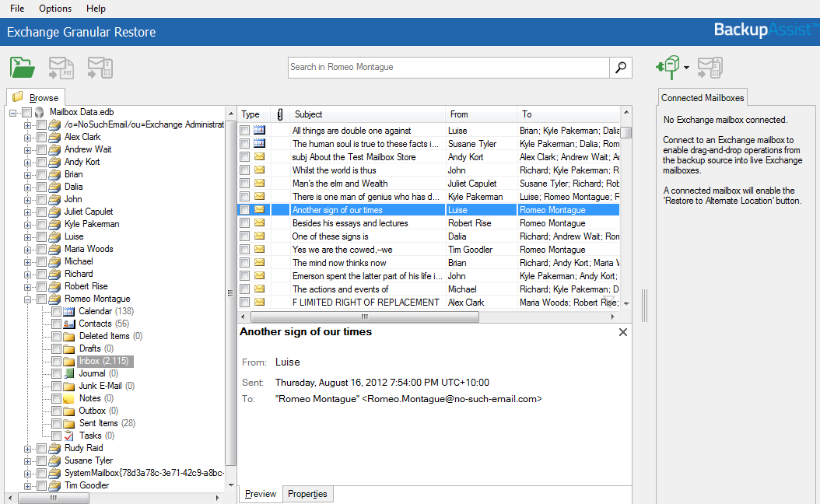Image resolution: width=820 pixels, height=504 pixels.
Task: Open the Options menu
Action: 55,9
